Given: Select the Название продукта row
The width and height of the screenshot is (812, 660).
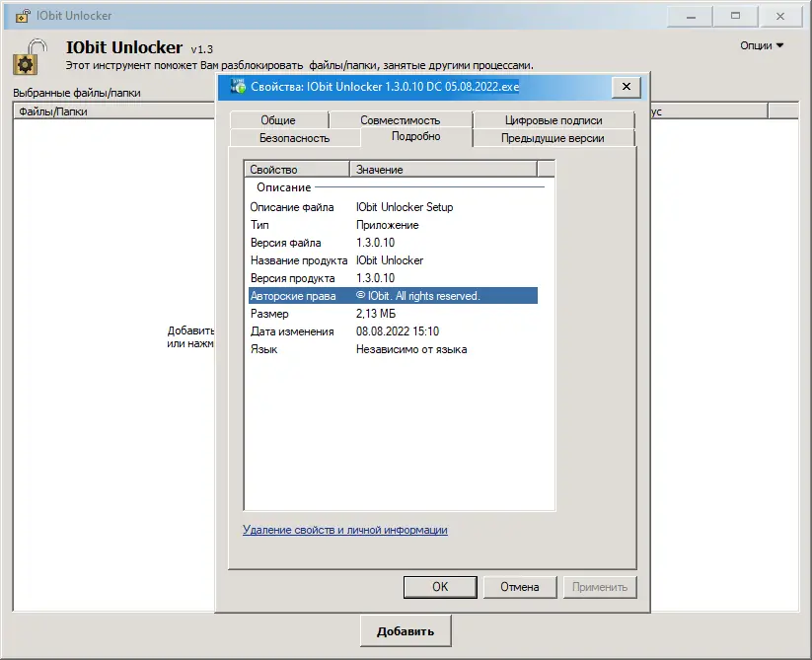Looking at the screenshot, I should click(393, 260).
